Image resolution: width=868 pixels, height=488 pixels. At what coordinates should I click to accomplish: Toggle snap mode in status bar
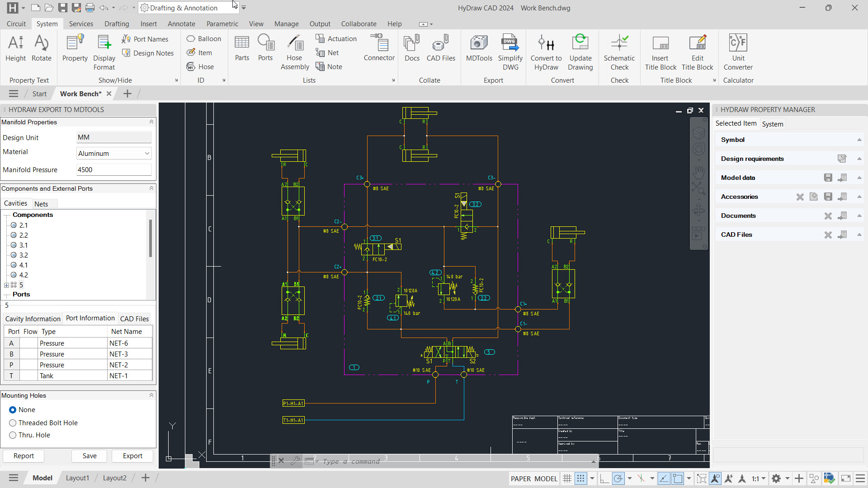click(581, 479)
